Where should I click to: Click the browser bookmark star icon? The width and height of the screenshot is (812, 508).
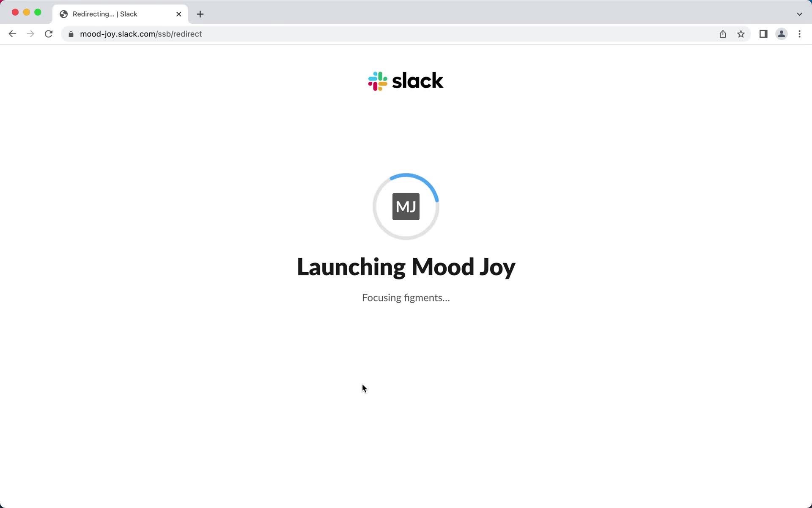coord(741,33)
